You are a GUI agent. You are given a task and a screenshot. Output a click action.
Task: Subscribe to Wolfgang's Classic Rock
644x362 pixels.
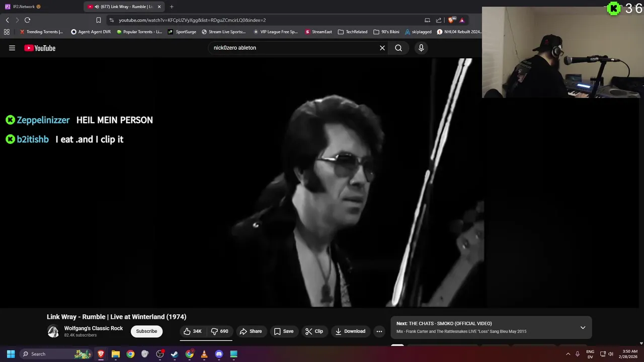[x=146, y=331]
